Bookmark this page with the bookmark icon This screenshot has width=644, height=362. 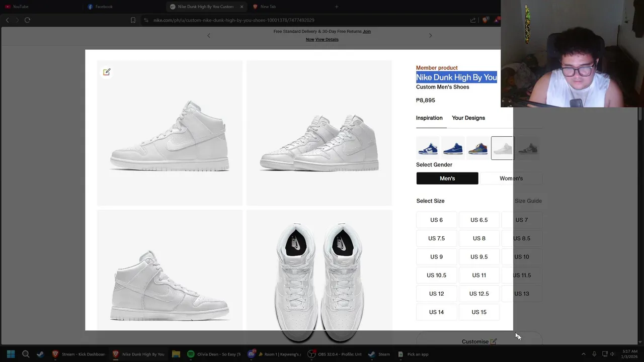(133, 20)
